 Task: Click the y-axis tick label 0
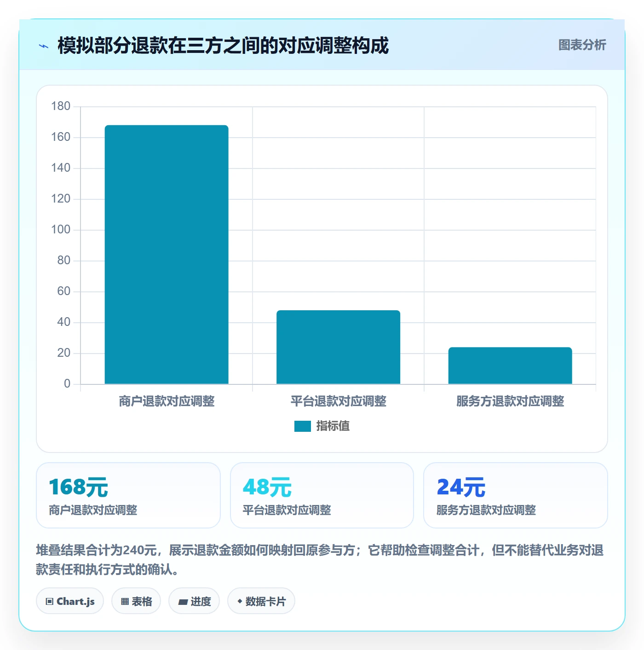point(67,384)
